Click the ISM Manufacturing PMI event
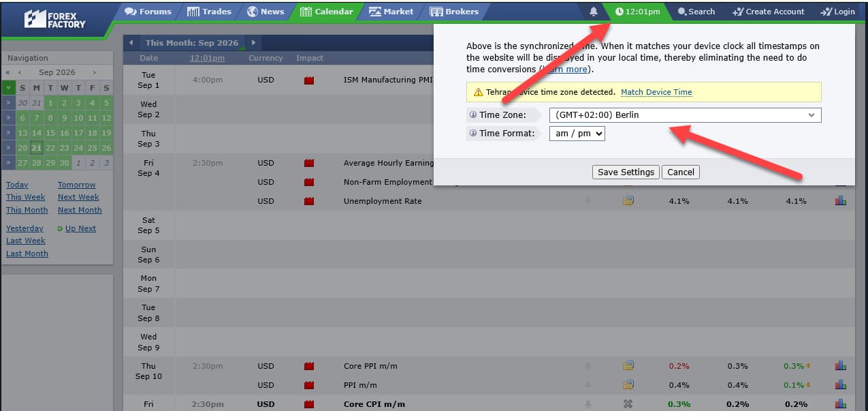Screen dimensions: 868x411 coord(388,80)
